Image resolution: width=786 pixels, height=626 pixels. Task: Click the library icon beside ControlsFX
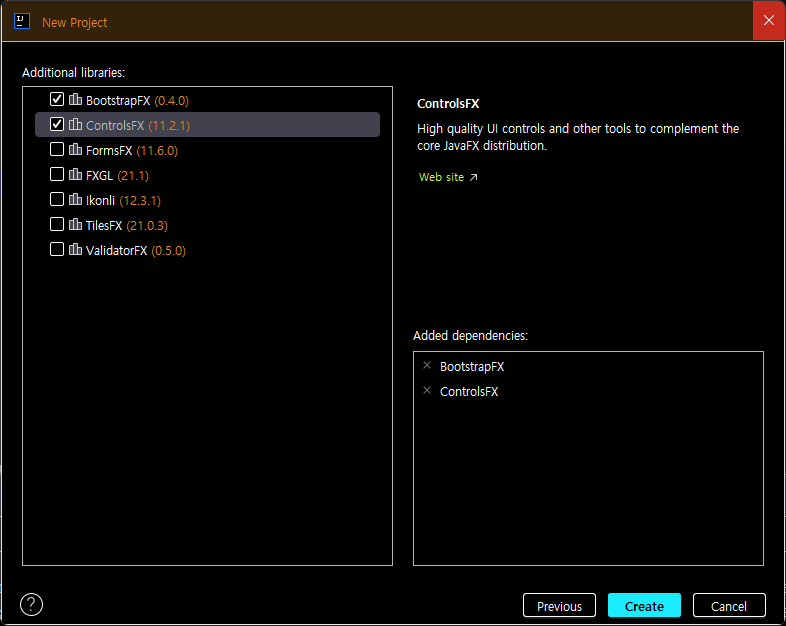tap(75, 124)
